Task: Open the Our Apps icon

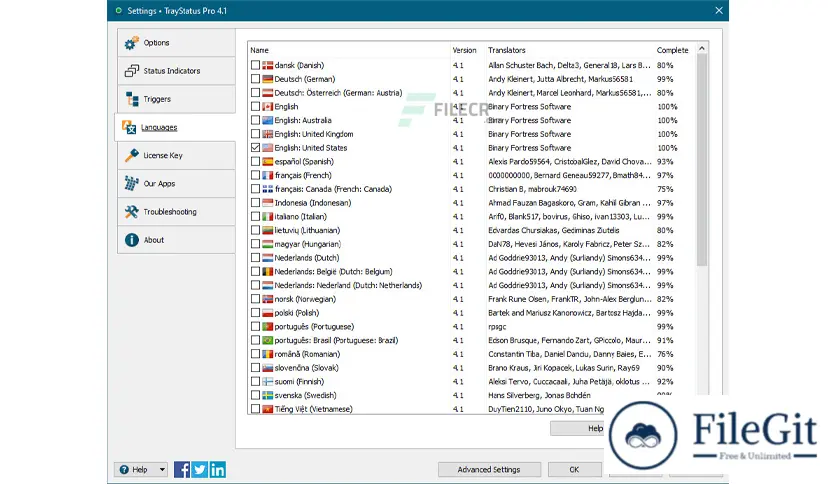Action: (132, 183)
